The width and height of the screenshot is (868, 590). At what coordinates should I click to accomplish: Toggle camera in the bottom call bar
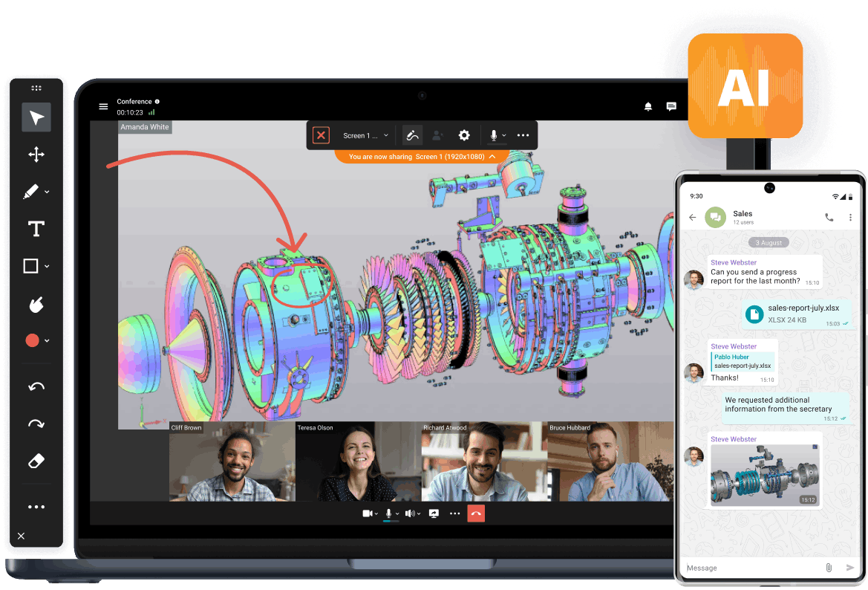tap(367, 513)
